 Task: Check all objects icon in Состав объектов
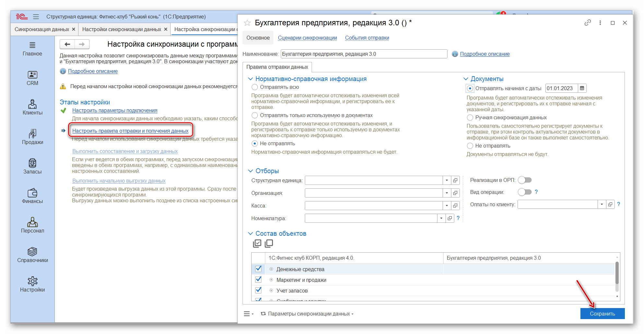pos(257,243)
